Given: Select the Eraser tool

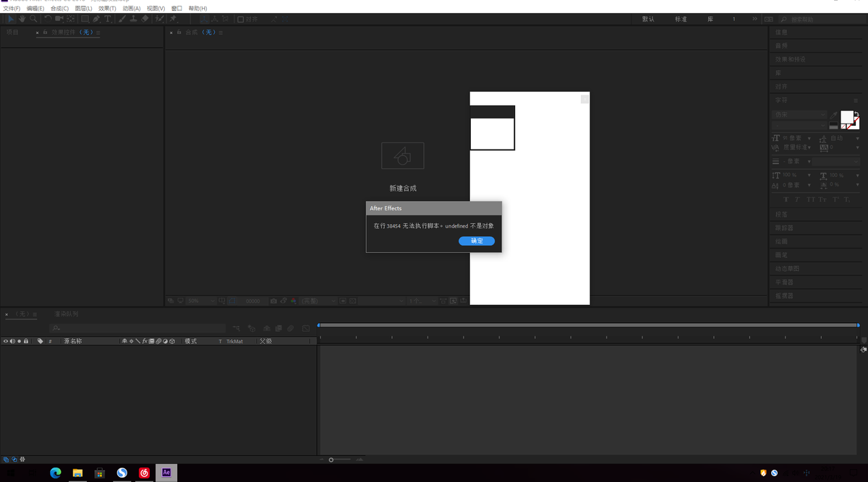Looking at the screenshot, I should 145,19.
